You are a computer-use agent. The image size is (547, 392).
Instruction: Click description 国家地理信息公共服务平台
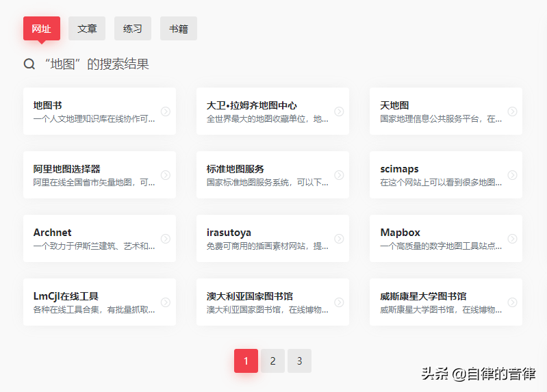441,119
